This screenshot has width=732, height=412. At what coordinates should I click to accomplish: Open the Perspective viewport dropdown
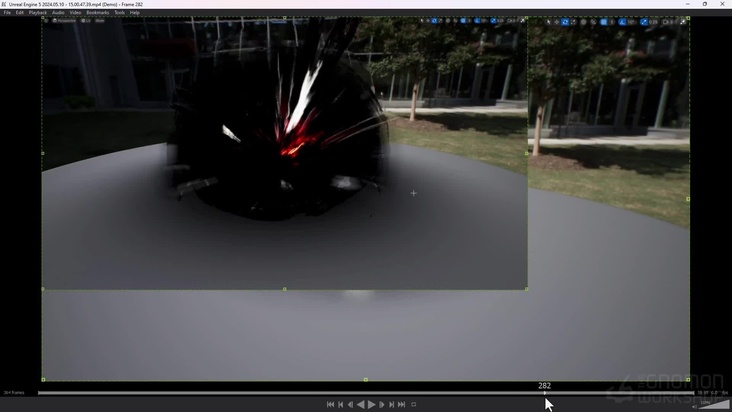pos(66,20)
